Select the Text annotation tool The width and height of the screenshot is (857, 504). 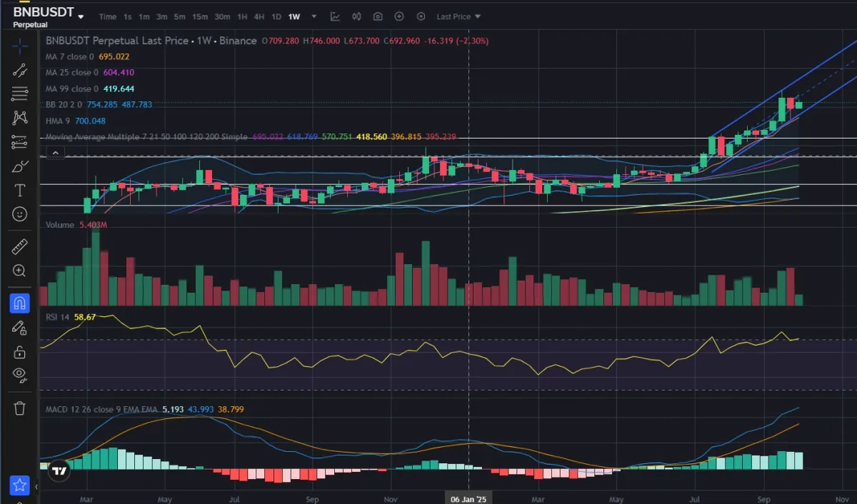(20, 190)
